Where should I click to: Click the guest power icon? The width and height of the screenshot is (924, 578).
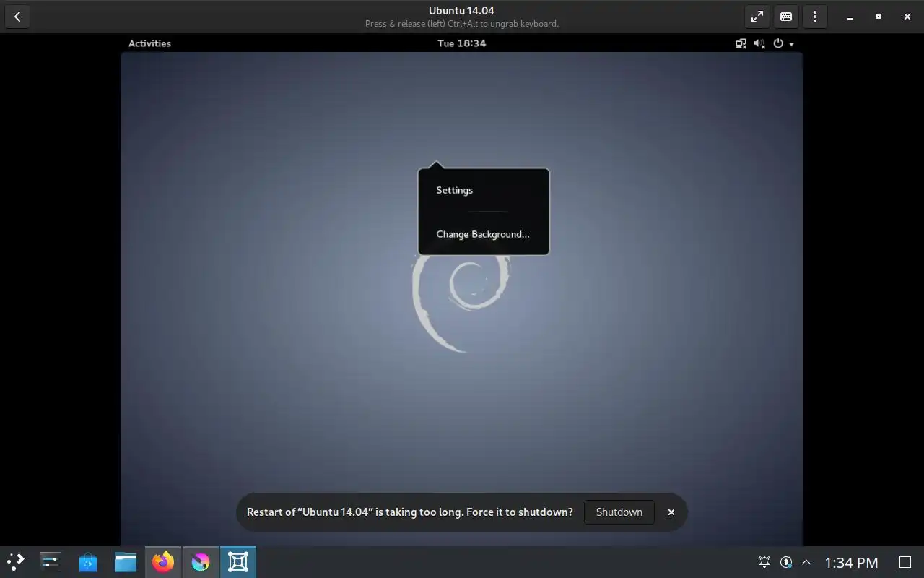[778, 43]
